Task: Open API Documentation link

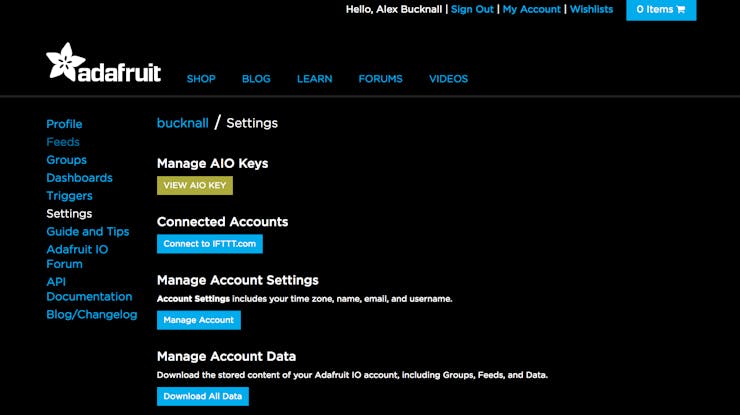Action: [89, 289]
